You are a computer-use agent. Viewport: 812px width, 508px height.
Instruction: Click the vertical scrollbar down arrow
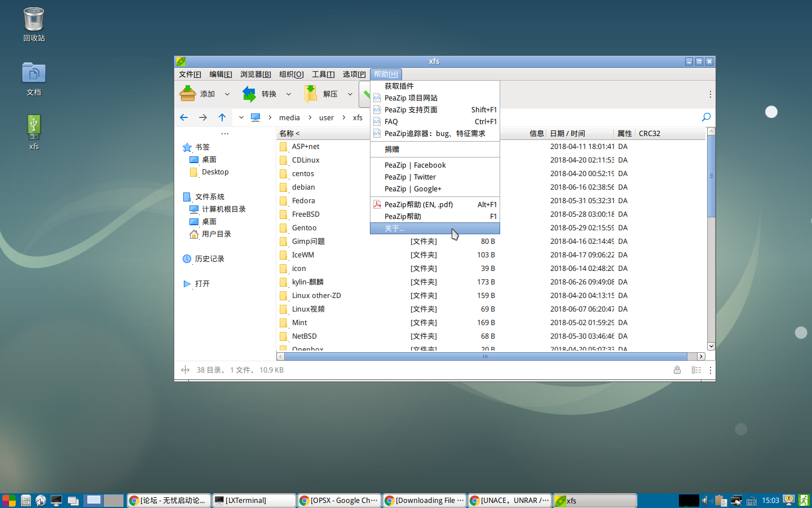(x=711, y=346)
